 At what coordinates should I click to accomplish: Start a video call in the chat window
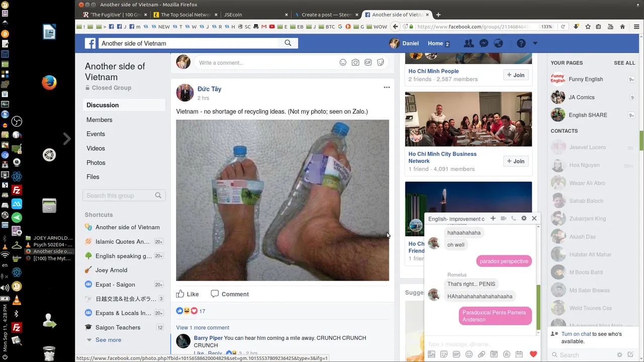[x=503, y=218]
